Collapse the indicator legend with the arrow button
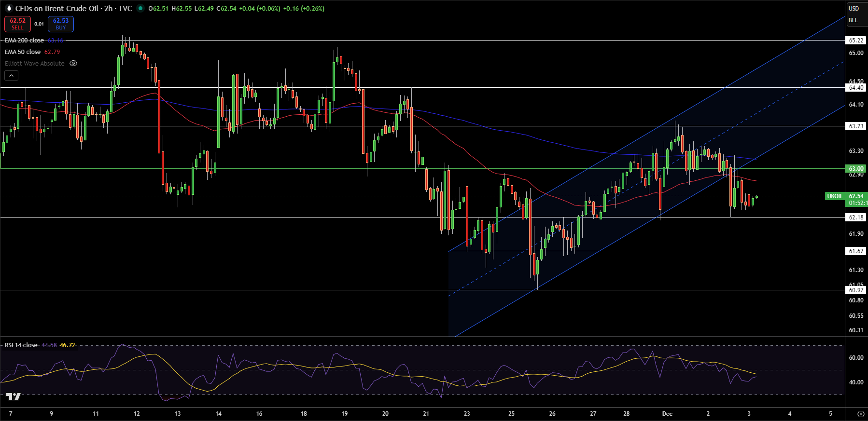The width and height of the screenshot is (868, 421). [12, 75]
